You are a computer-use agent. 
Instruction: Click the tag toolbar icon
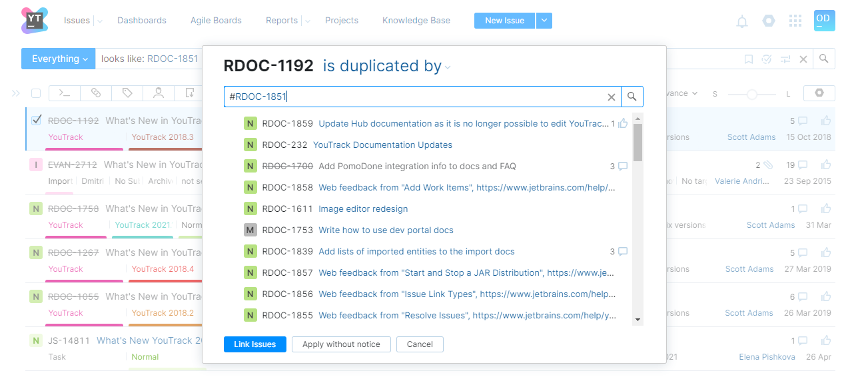tap(127, 93)
